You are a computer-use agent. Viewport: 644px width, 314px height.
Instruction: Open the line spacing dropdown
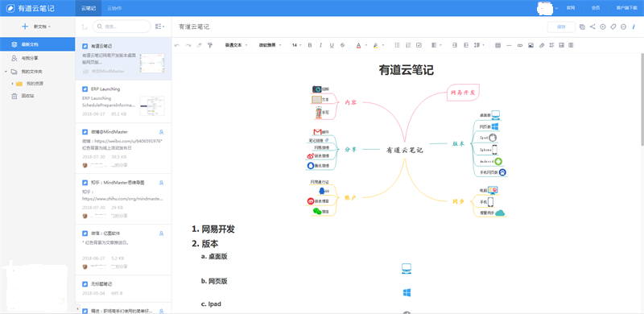pyautogui.click(x=479, y=45)
